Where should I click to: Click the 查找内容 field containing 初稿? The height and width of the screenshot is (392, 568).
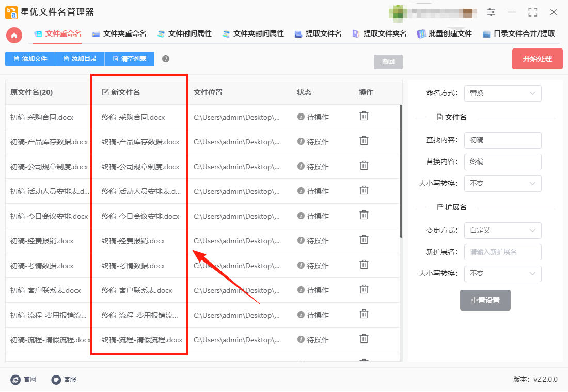coord(503,140)
